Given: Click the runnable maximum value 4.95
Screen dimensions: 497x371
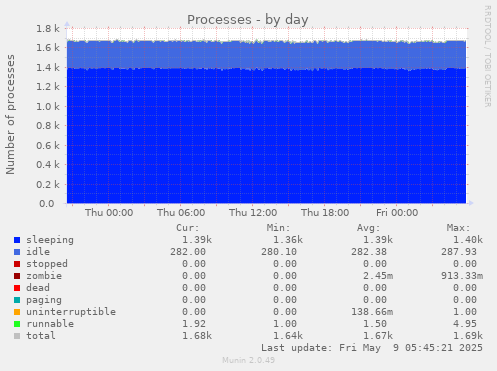Looking at the screenshot, I should point(465,324).
